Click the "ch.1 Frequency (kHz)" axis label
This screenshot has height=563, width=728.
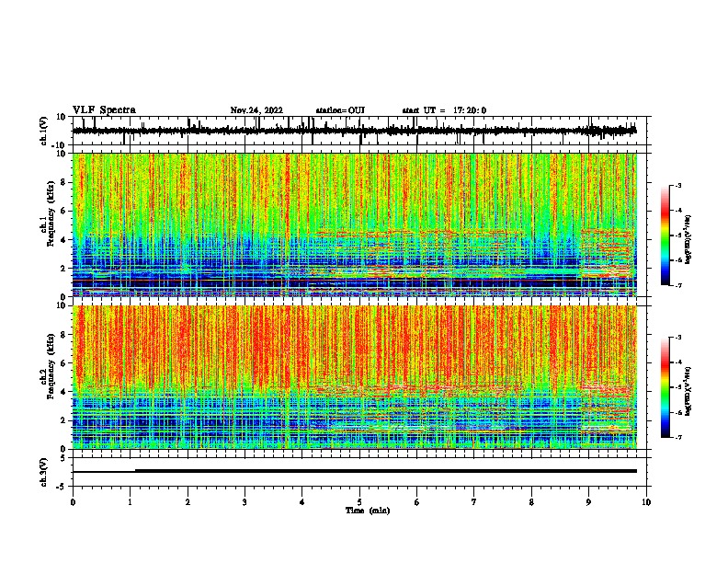point(48,213)
